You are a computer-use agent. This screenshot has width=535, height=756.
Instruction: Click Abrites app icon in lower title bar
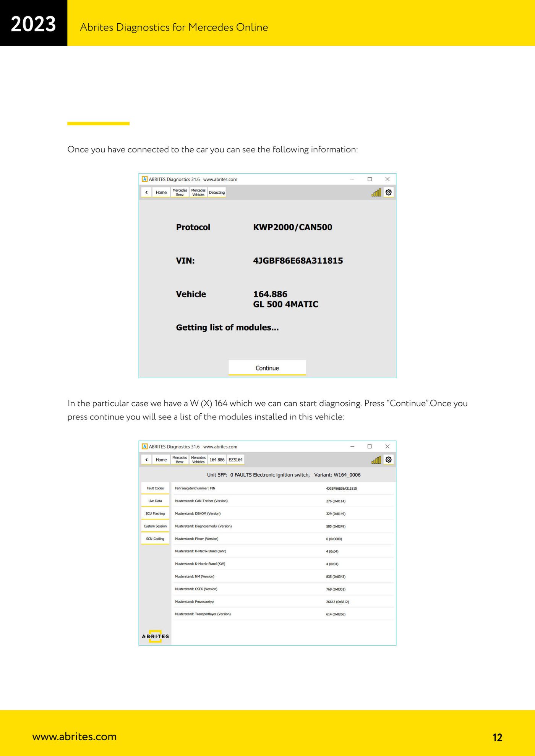(144, 447)
